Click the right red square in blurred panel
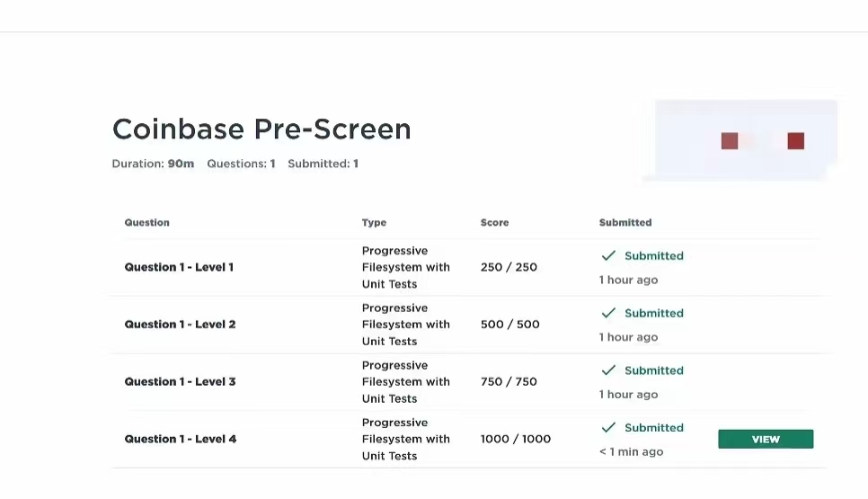 point(795,140)
